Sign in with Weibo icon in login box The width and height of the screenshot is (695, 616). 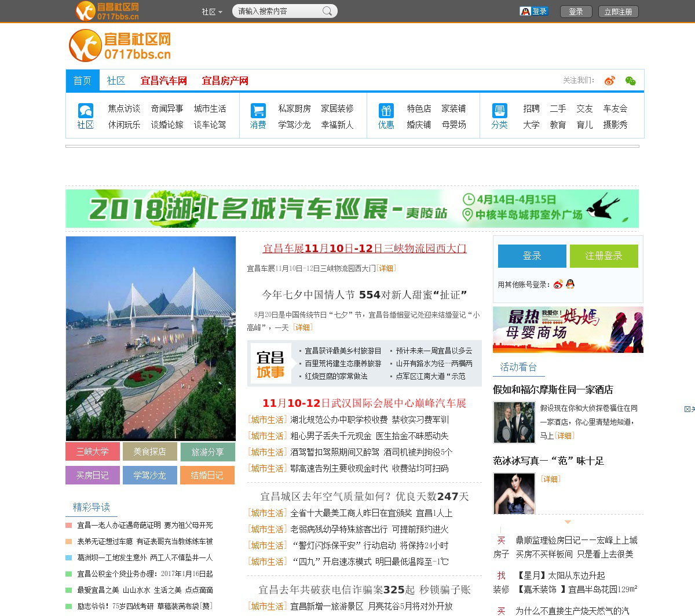coord(558,284)
